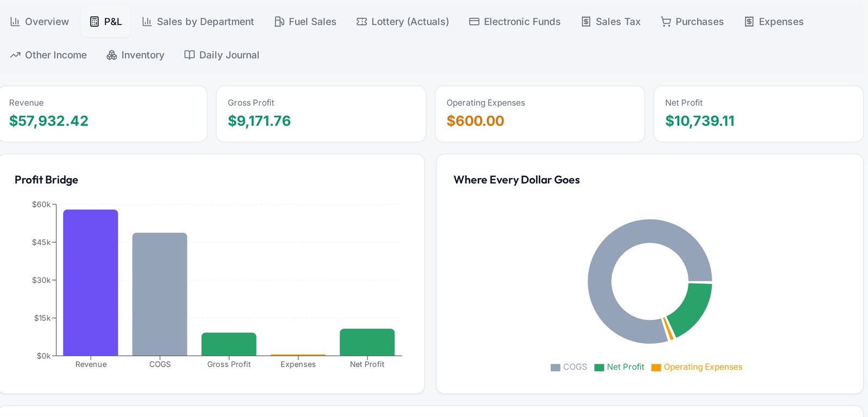Click the calculator icon on the P&L tab

coord(94,22)
